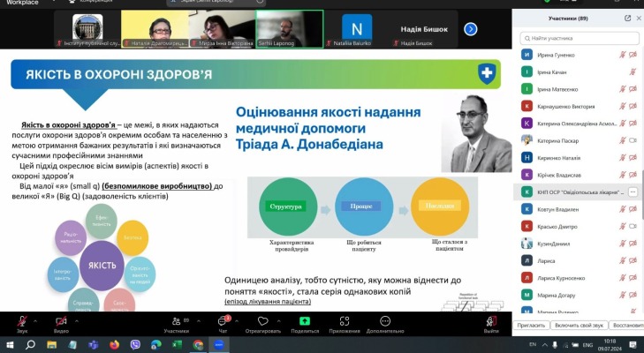644x353 pixels.
Task: Open File Explorer from the taskbar
Action: tap(51, 345)
